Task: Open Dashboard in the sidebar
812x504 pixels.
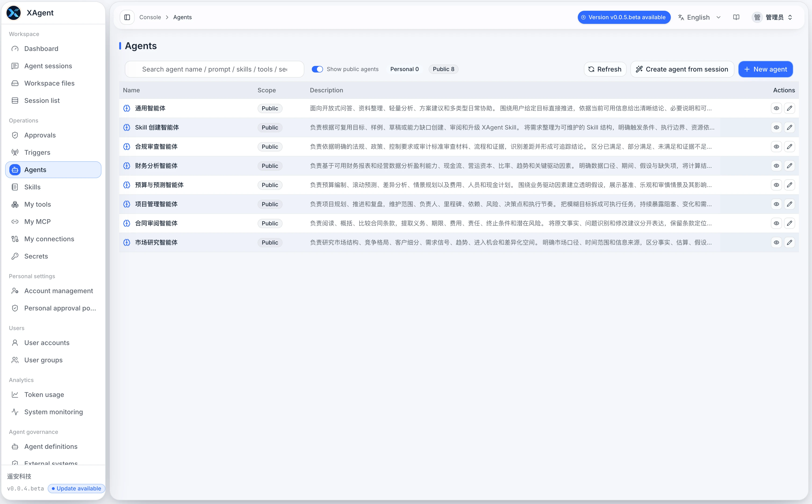Action: tap(53, 49)
